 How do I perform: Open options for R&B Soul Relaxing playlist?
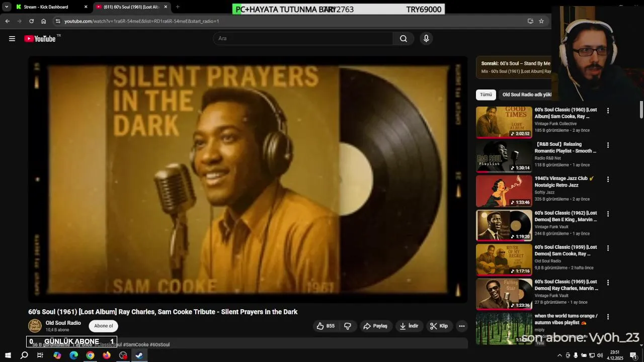pos(608,145)
